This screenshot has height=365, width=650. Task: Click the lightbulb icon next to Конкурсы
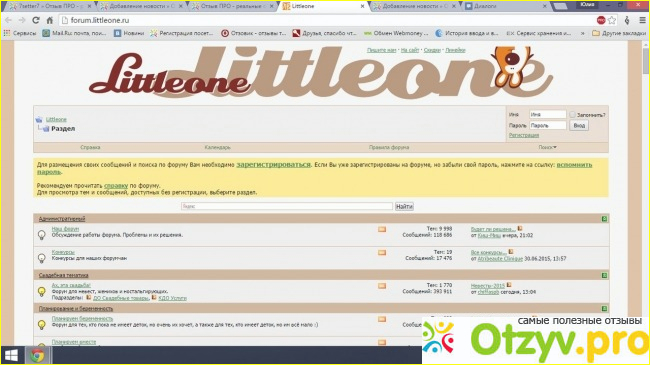pyautogui.click(x=41, y=258)
